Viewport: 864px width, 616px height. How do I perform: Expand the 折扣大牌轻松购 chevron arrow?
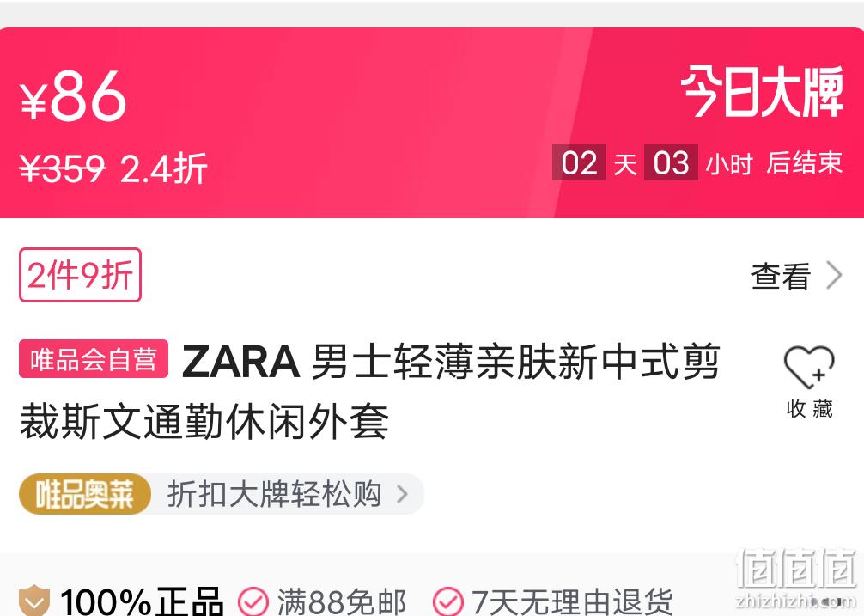pyautogui.click(x=403, y=494)
